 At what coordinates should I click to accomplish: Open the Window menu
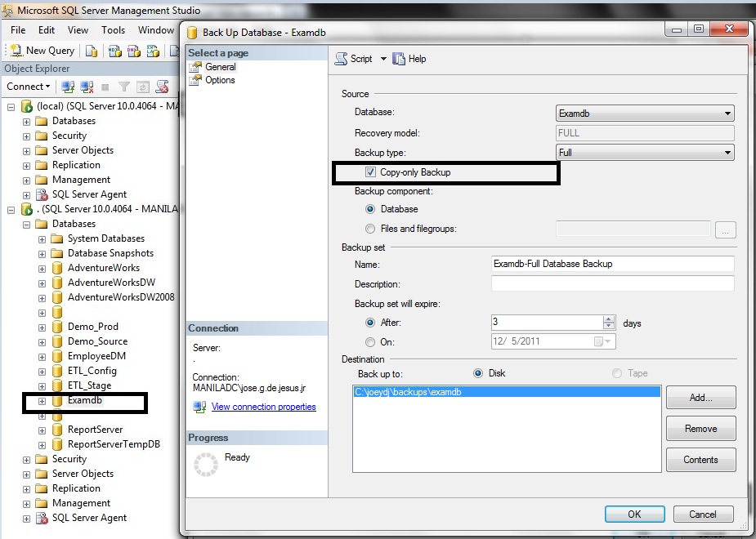(x=156, y=30)
